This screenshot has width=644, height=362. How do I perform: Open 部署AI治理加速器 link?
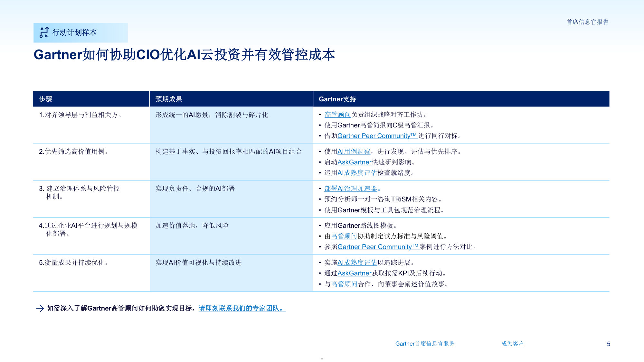pos(351,189)
